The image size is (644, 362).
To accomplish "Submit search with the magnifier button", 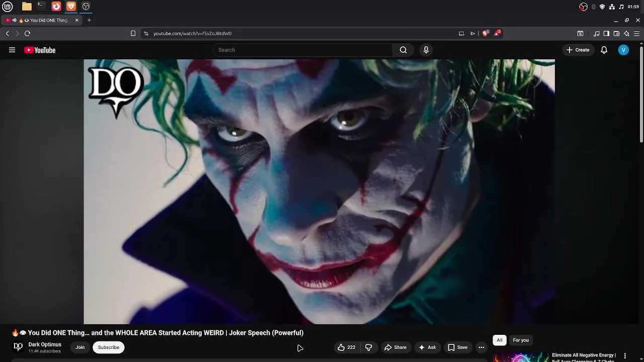I will tap(403, 50).
